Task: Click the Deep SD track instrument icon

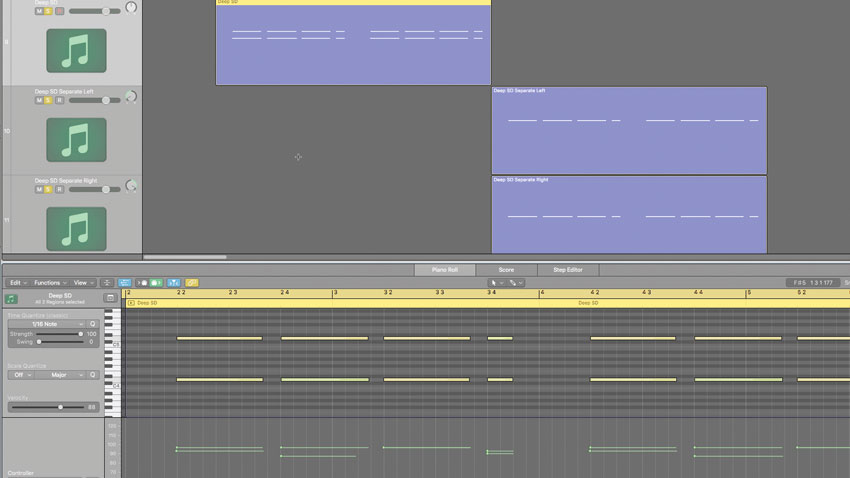Action: (76, 50)
